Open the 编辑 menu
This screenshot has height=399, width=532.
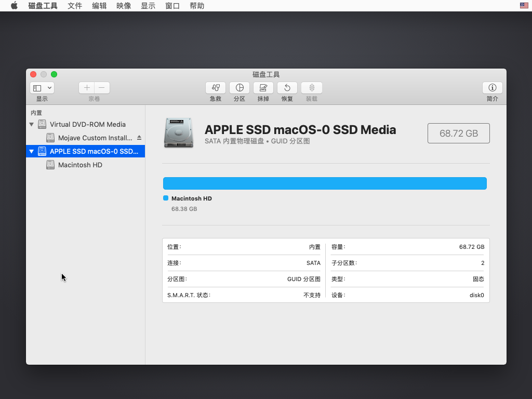[x=99, y=6]
